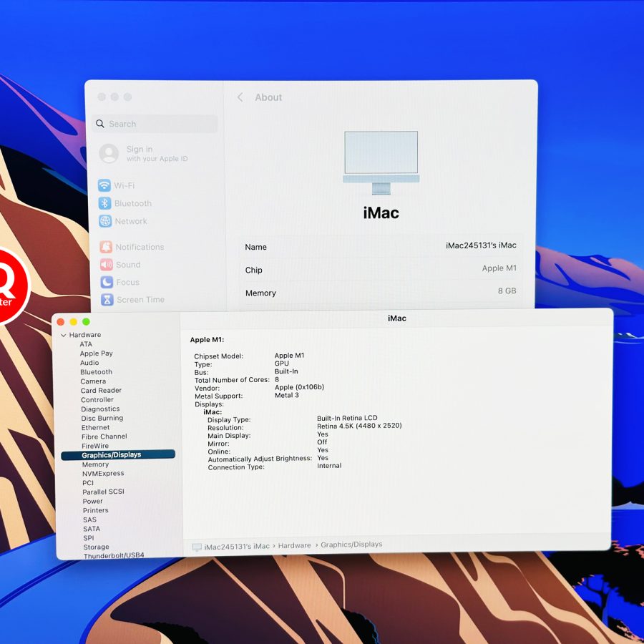Image resolution: width=644 pixels, height=644 pixels.
Task: Open Notifications bell icon in sidebar
Action: [106, 247]
